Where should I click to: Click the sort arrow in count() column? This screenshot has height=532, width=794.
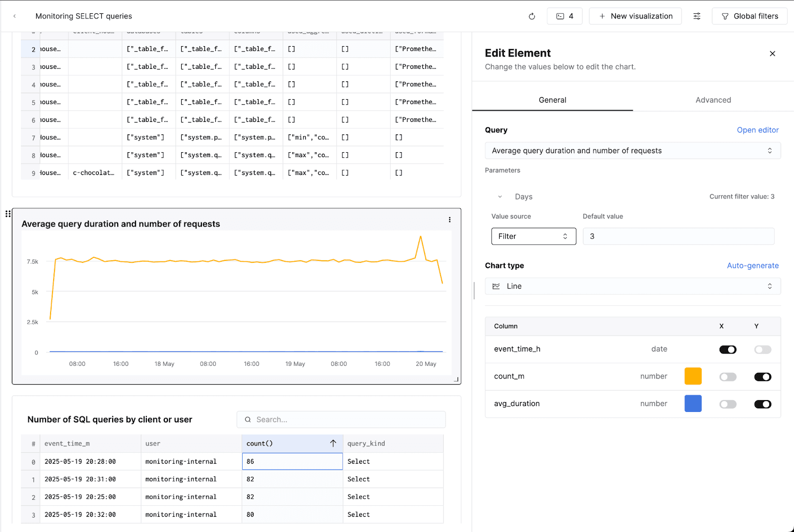[333, 443]
